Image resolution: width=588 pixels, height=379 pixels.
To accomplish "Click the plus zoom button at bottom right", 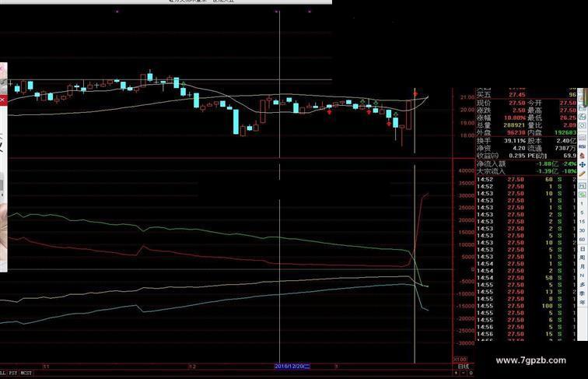I will [x=457, y=373].
